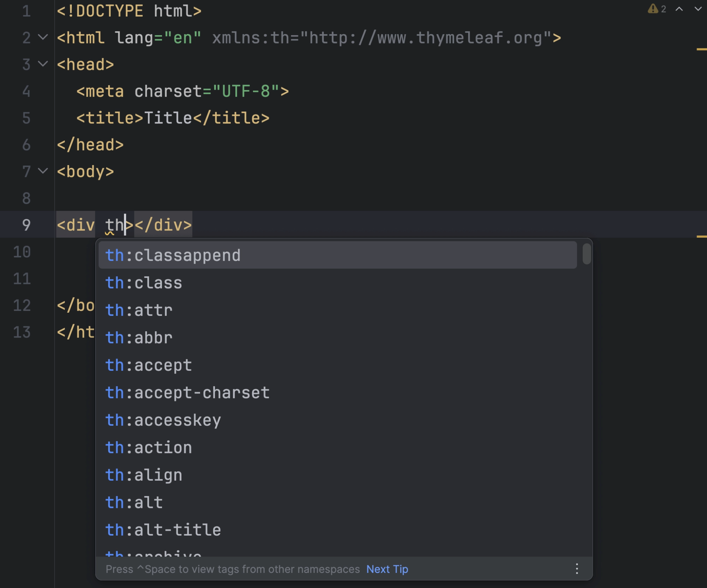The width and height of the screenshot is (707, 588).
Task: Go to next highlighted error arrow
Action: click(x=698, y=9)
